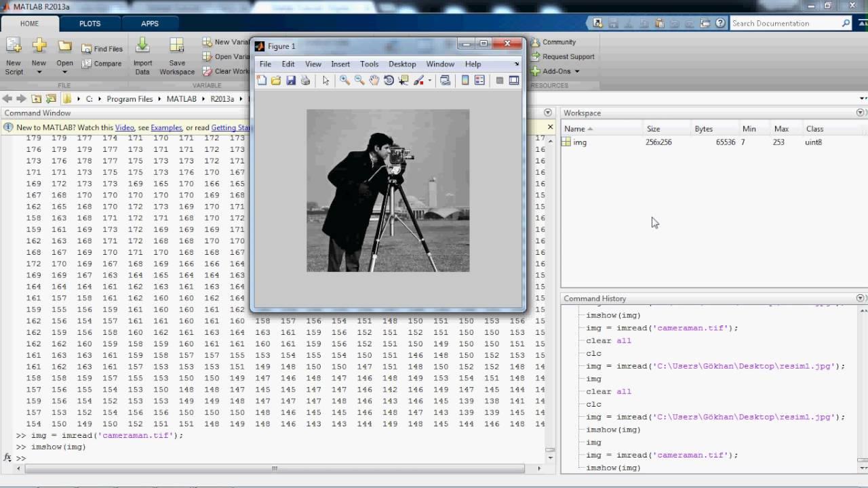The height and width of the screenshot is (488, 868).
Task: Select the Pan hand tool in Figure 1
Action: click(x=374, y=81)
